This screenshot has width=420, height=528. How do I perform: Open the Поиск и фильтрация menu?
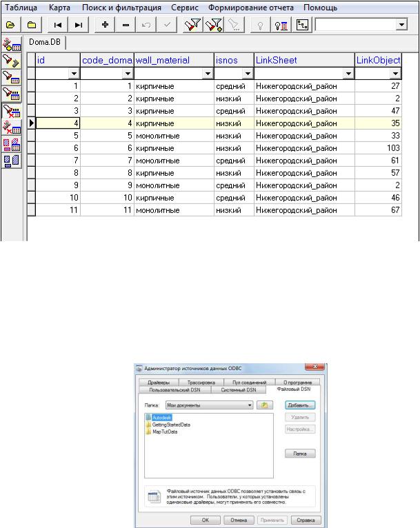121,8
